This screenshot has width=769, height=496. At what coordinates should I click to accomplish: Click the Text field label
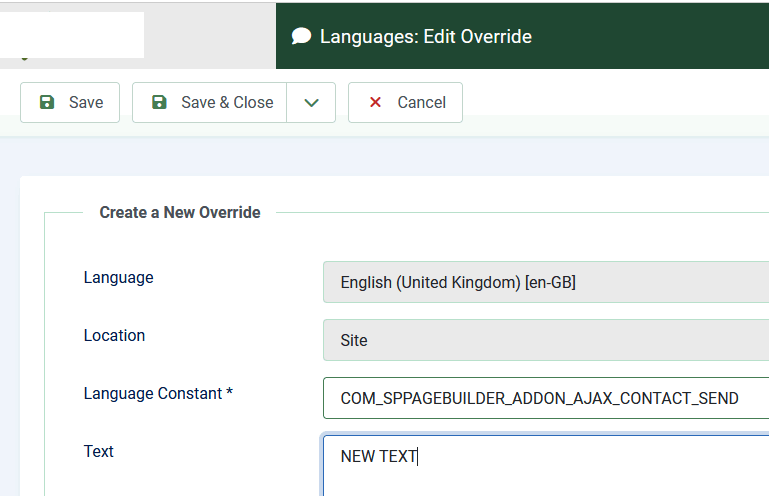click(x=98, y=451)
